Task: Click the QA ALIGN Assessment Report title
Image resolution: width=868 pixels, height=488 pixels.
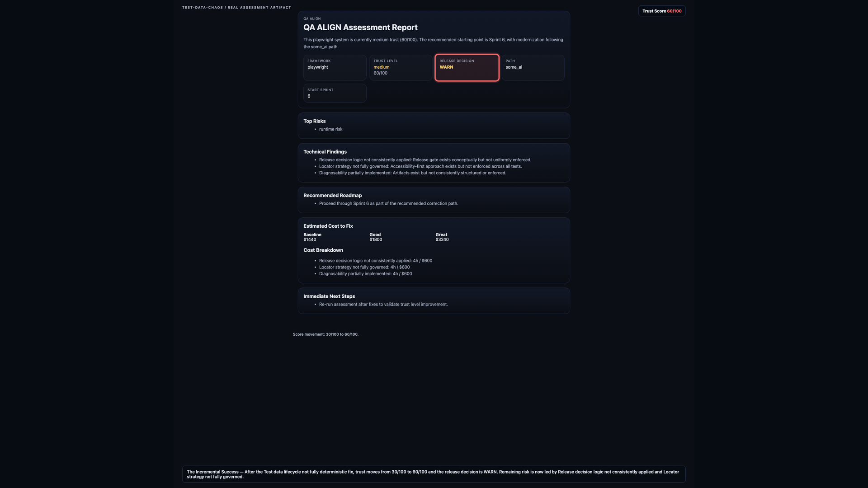Action: pyautogui.click(x=360, y=28)
